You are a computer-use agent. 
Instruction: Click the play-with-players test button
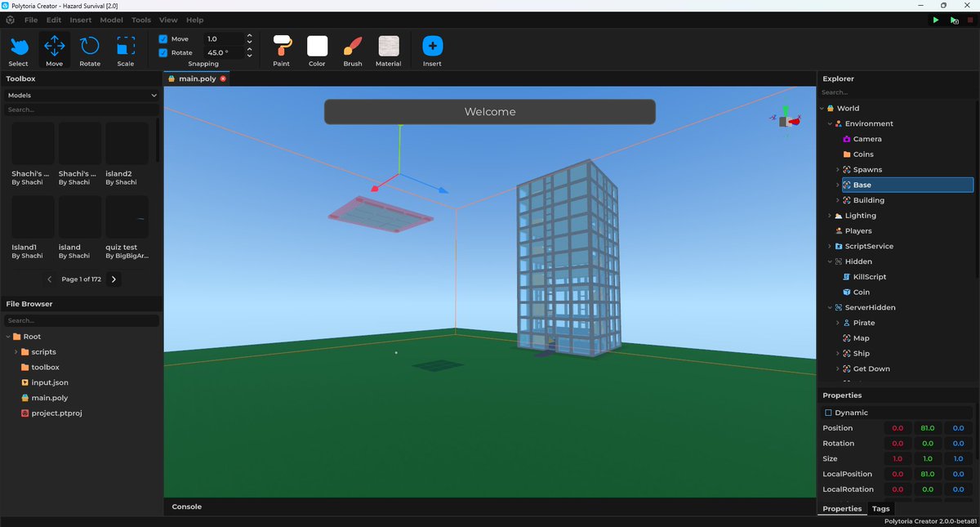click(954, 20)
